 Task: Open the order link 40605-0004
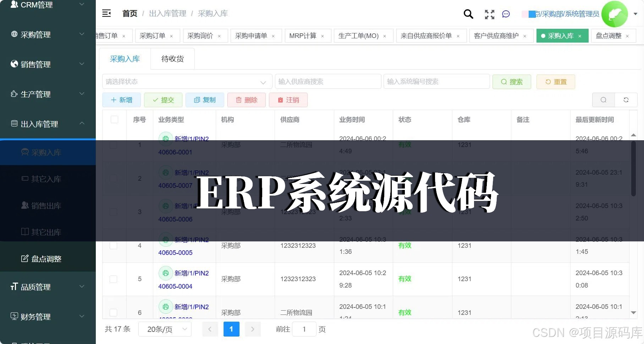[175, 286]
